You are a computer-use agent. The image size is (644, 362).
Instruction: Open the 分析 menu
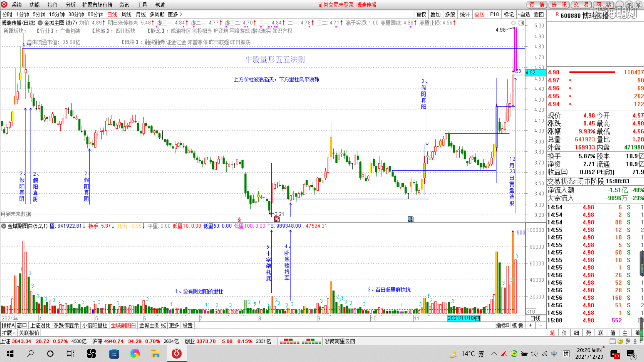[70, 5]
